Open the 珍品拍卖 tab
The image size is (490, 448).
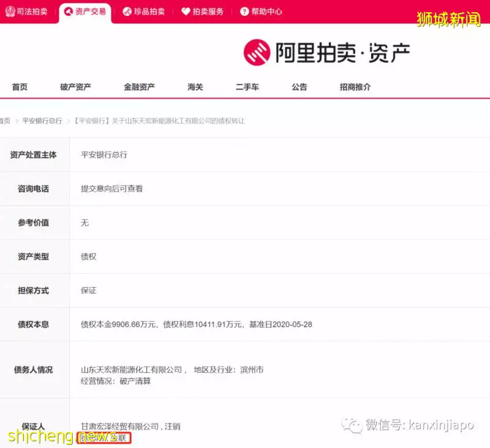144,12
